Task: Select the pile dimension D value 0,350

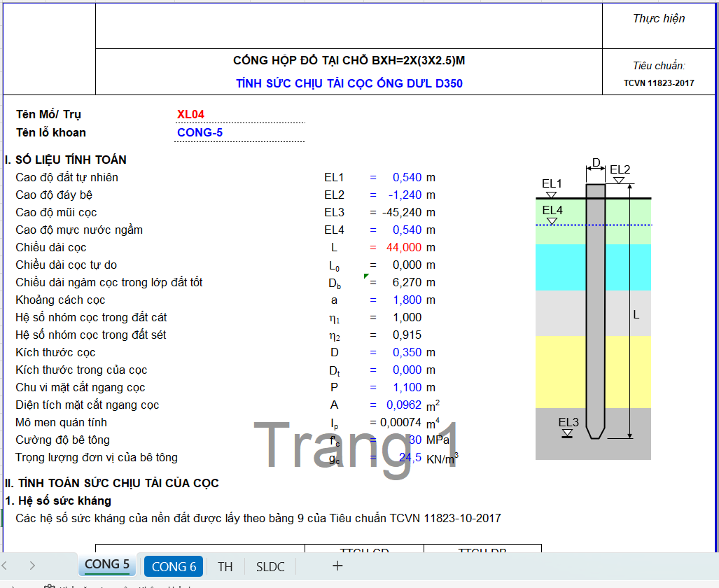Action: (407, 352)
